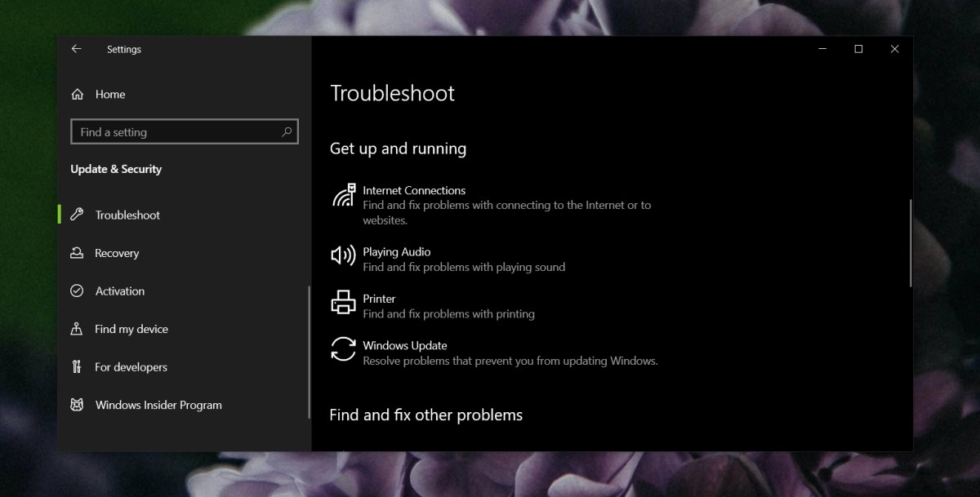Click the Activation checkmark circle icon
This screenshot has height=497, width=980.
[x=77, y=291]
